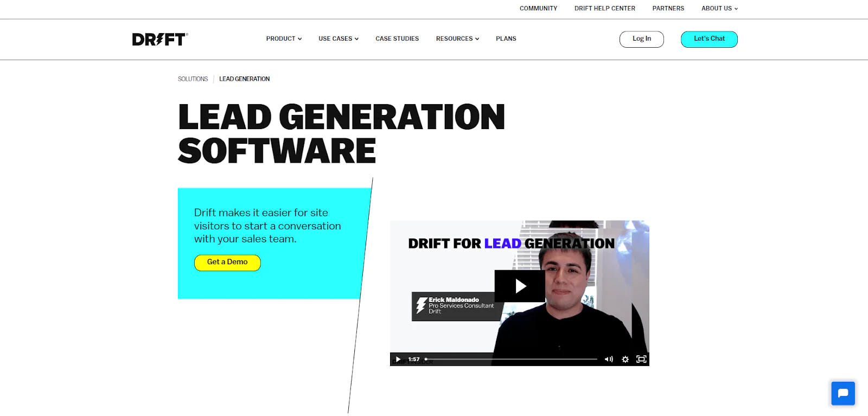
Task: Click the Drift logo
Action: tap(160, 39)
